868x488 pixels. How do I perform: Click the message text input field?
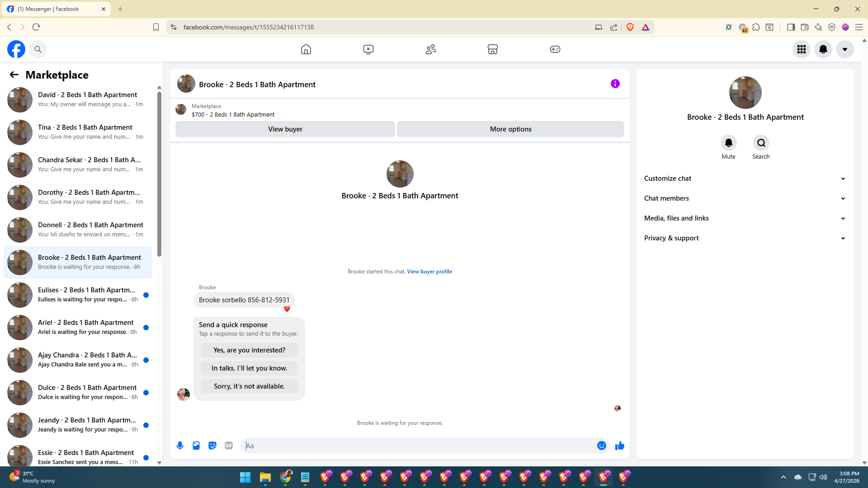coord(418,446)
